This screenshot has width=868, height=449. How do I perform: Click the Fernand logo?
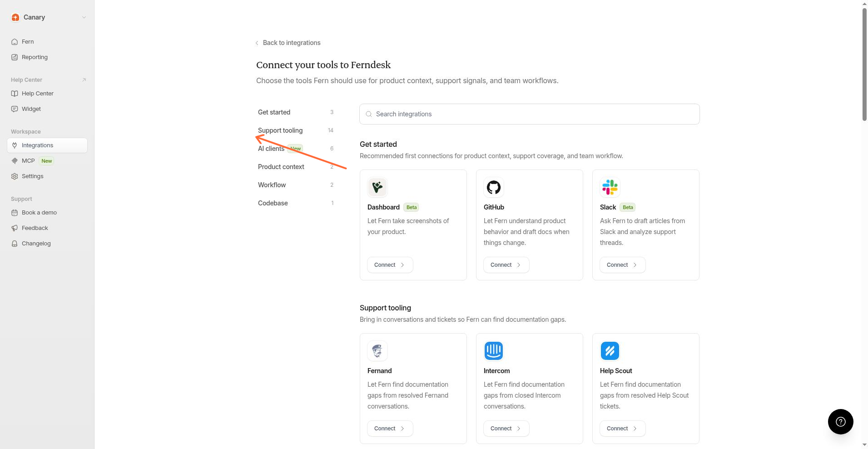(x=377, y=351)
